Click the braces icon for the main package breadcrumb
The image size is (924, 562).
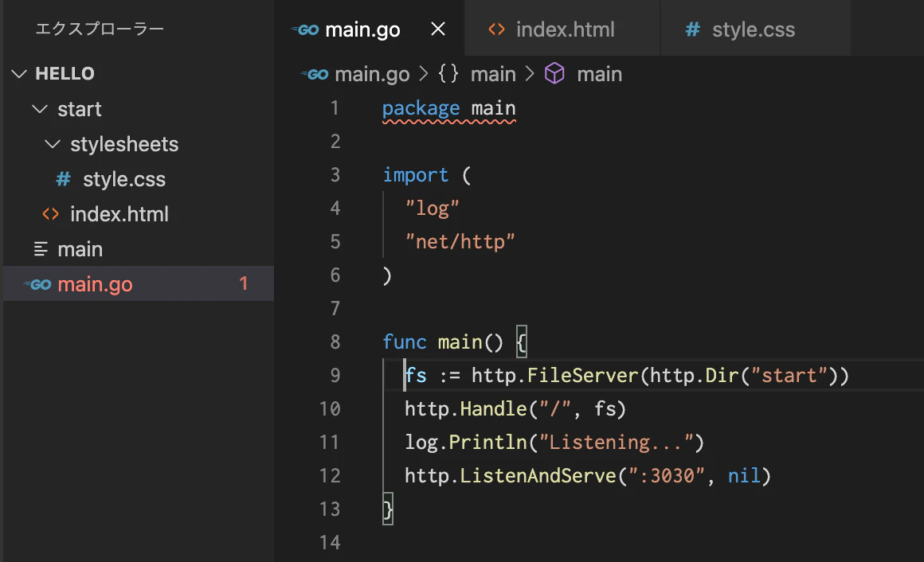click(448, 74)
